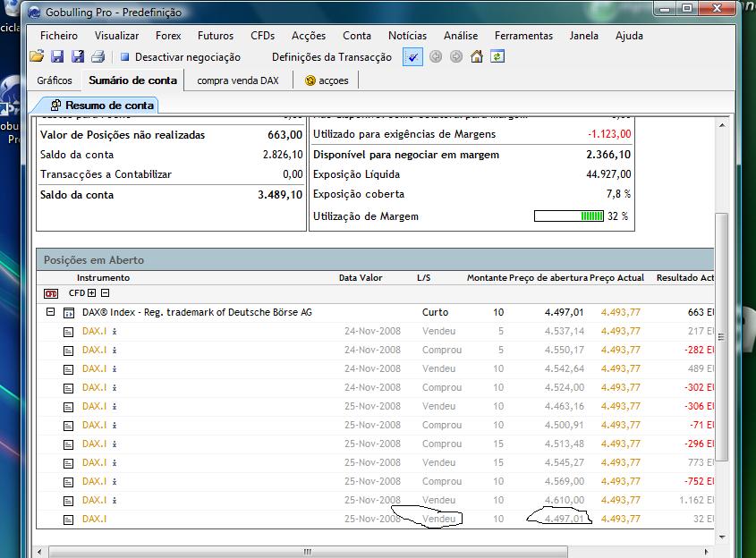
Task: Open the Acções menu
Action: pyautogui.click(x=309, y=36)
